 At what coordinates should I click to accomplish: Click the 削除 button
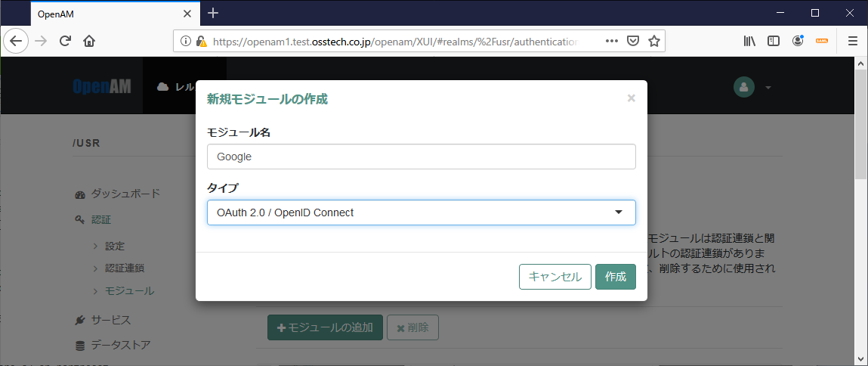[413, 327]
